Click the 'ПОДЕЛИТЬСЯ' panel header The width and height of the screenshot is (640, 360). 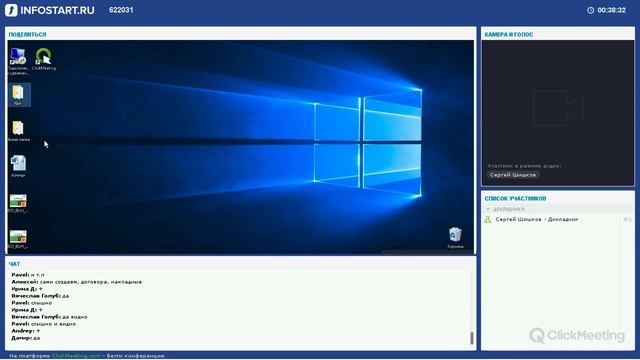tap(27, 35)
